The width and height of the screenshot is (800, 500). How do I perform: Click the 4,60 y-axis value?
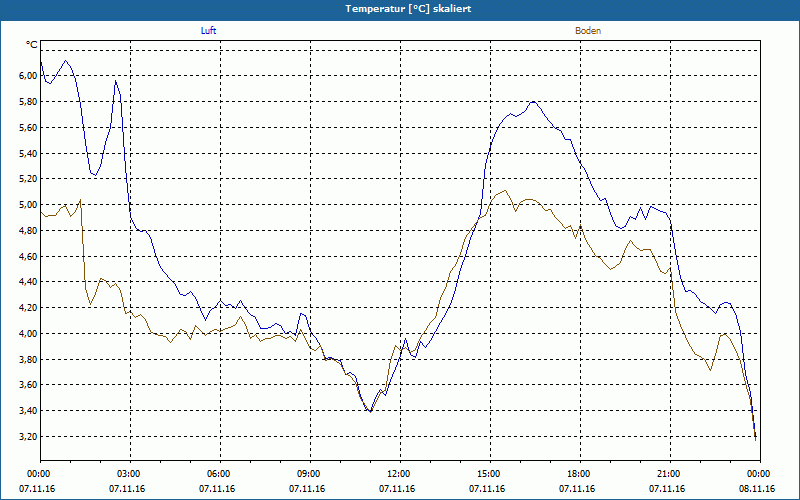(28, 256)
